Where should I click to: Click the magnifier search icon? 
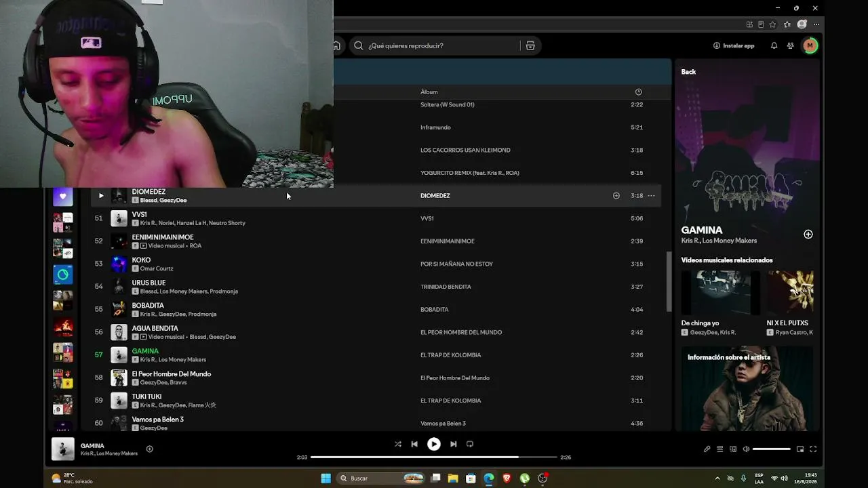(x=359, y=45)
